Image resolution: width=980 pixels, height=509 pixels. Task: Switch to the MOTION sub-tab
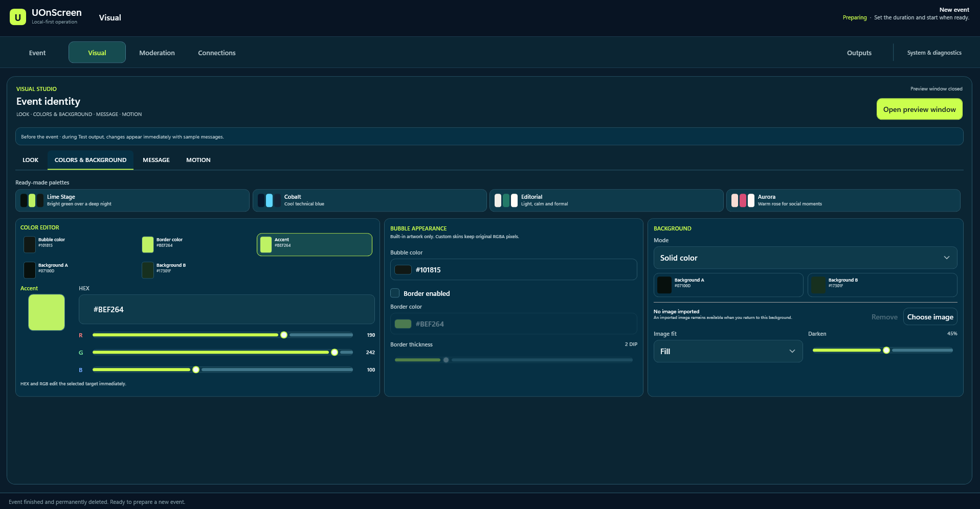[198, 160]
